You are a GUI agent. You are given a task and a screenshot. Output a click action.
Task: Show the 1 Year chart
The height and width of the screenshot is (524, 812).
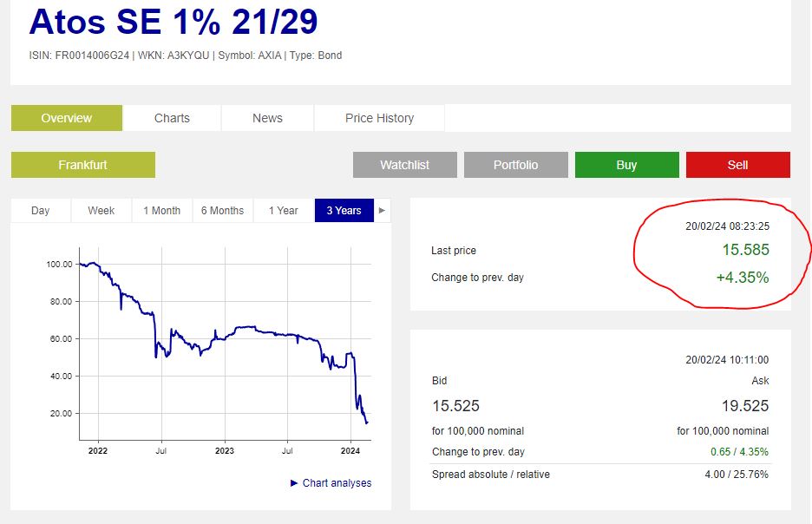(x=284, y=211)
